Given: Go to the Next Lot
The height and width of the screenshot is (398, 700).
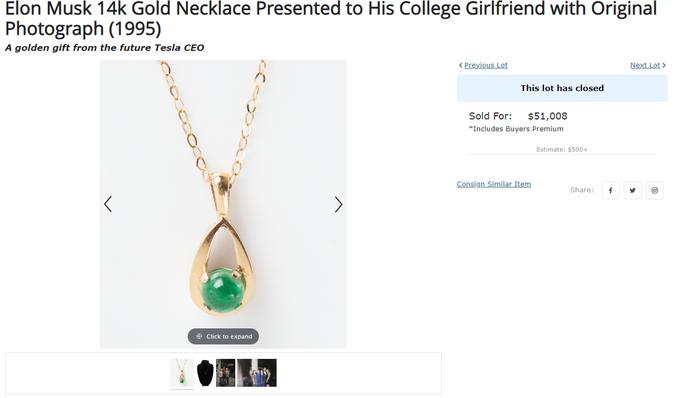Looking at the screenshot, I should [x=648, y=65].
